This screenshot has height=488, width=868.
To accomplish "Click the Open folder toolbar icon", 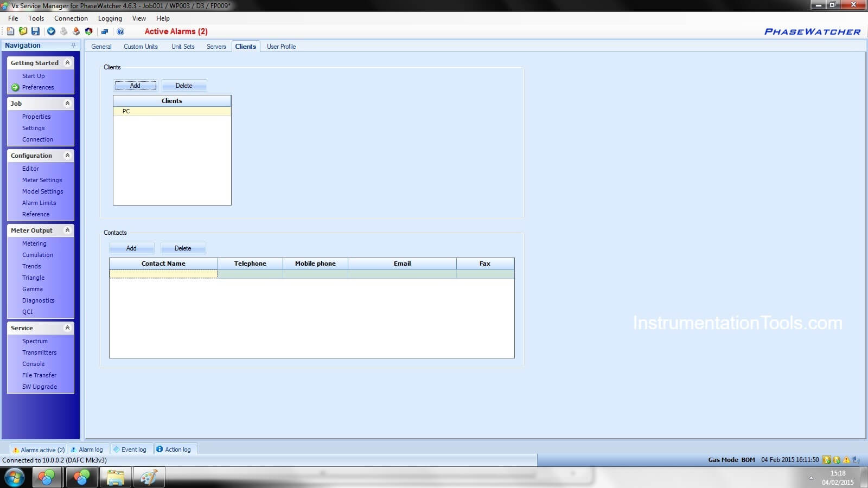I will 23,31.
